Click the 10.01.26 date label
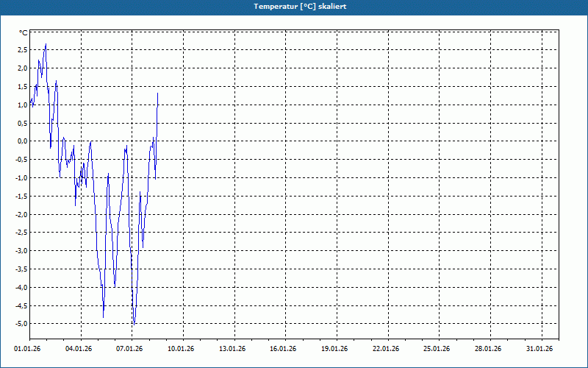The height and width of the screenshot is (368, 588). click(181, 349)
